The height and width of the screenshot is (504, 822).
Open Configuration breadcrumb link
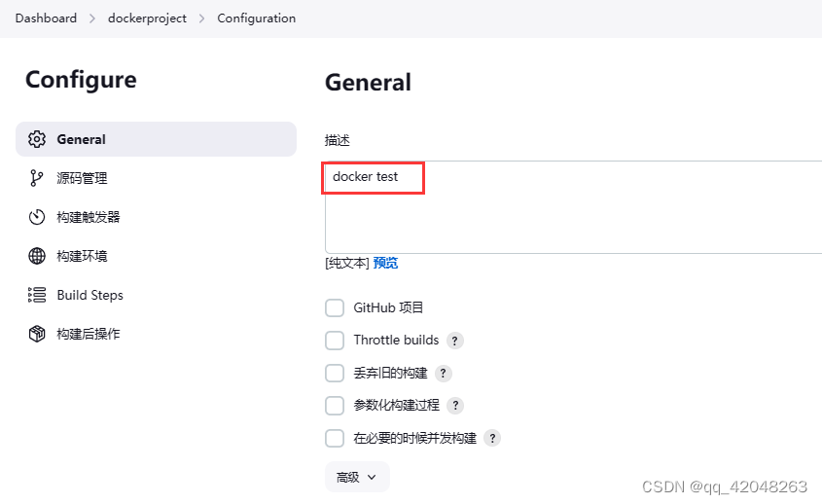tap(257, 18)
